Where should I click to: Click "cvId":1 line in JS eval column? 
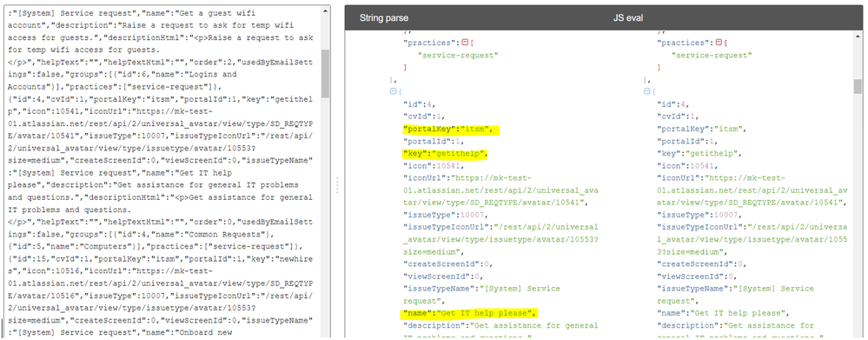coord(678,117)
